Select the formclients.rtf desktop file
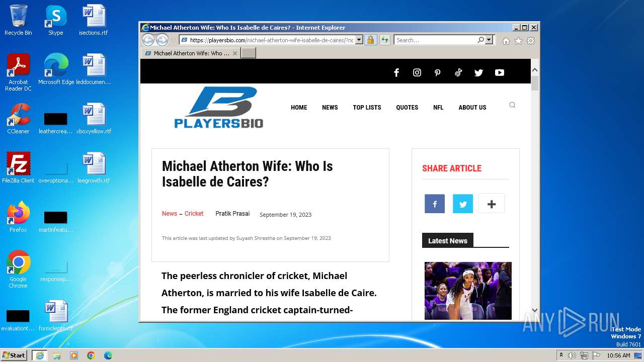This screenshot has height=362, width=644. pyautogui.click(x=56, y=316)
